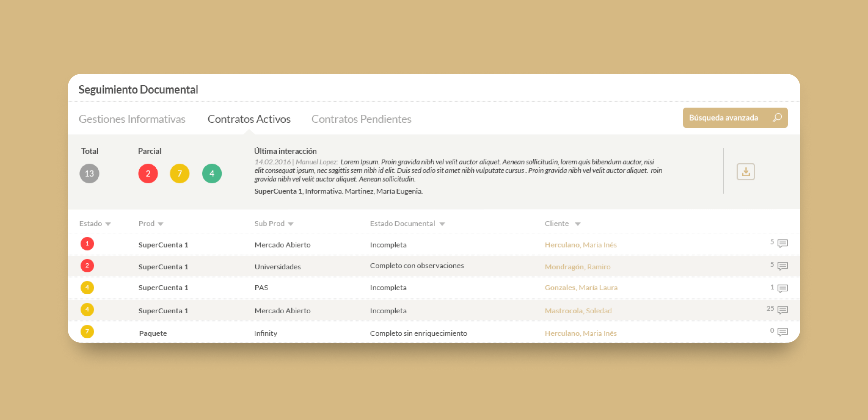Click the red status 1 circle in first row
This screenshot has width=868, height=420.
(x=87, y=244)
